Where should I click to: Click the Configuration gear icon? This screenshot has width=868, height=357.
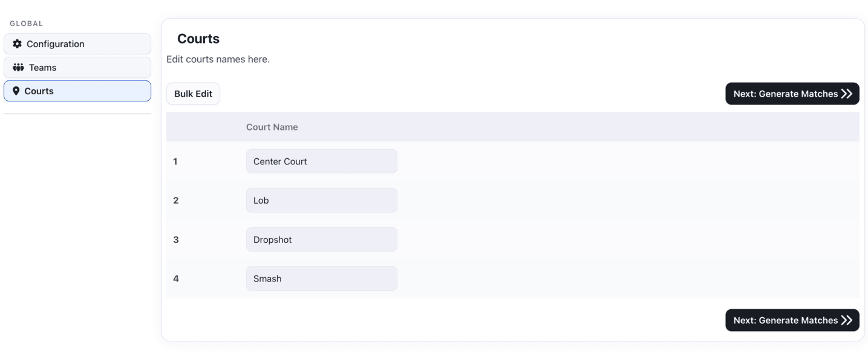tap(17, 43)
